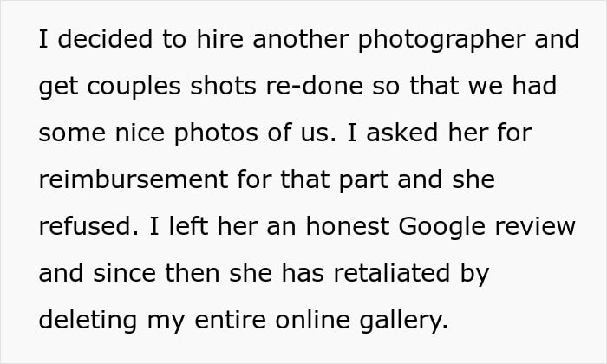Click the word "reimbursement"
The image size is (607, 364).
[134, 179]
